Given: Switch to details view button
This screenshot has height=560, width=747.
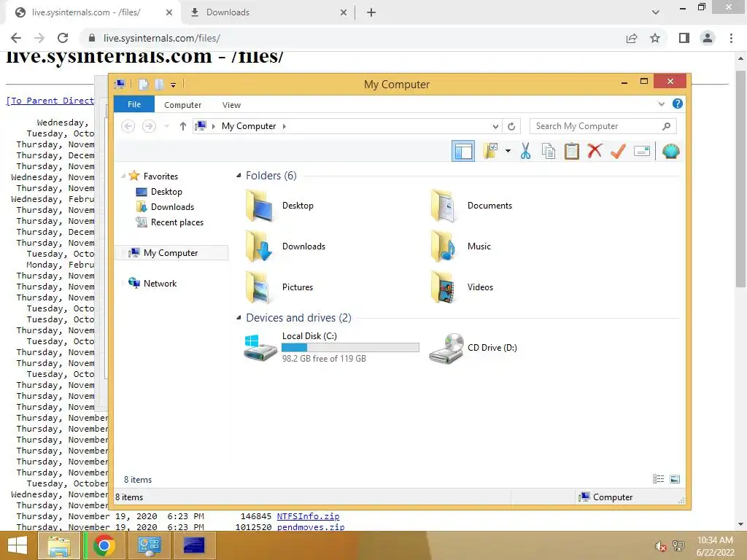Looking at the screenshot, I should [x=659, y=479].
